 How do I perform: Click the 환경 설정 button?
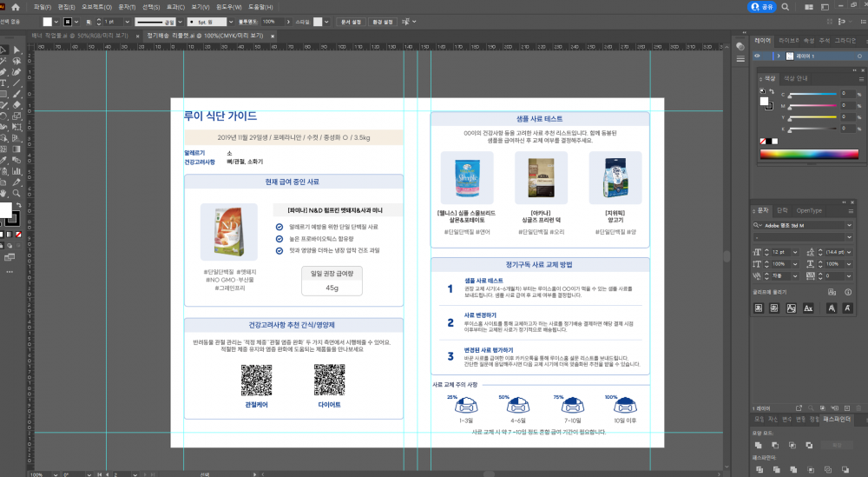(x=383, y=22)
